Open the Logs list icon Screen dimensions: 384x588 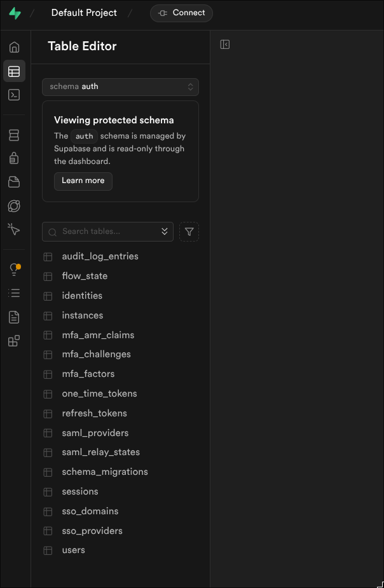14,293
